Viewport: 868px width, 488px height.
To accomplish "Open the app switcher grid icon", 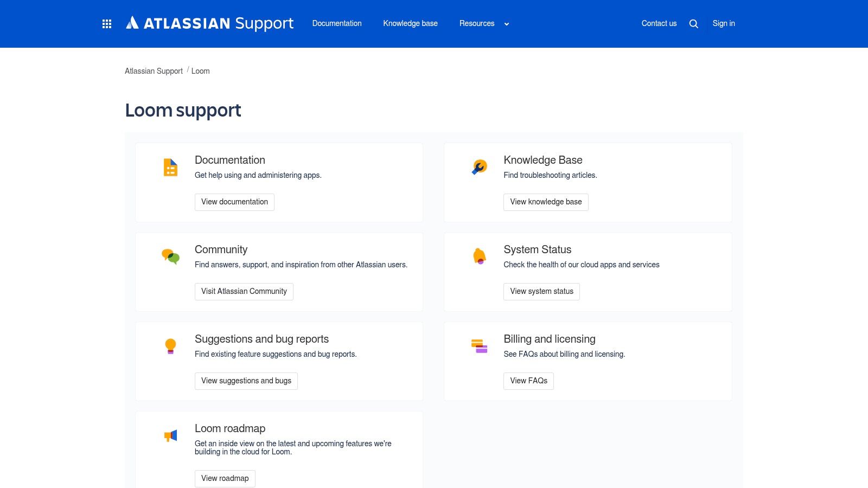I will (x=107, y=24).
